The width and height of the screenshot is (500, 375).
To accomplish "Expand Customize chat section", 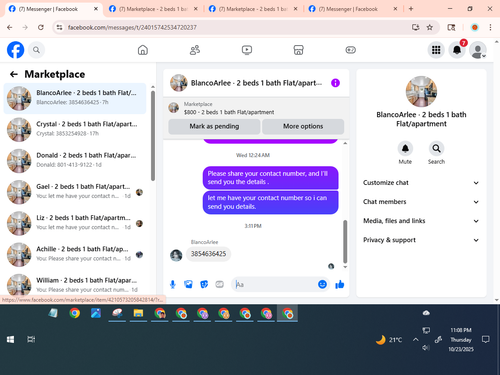I will pos(421,183).
